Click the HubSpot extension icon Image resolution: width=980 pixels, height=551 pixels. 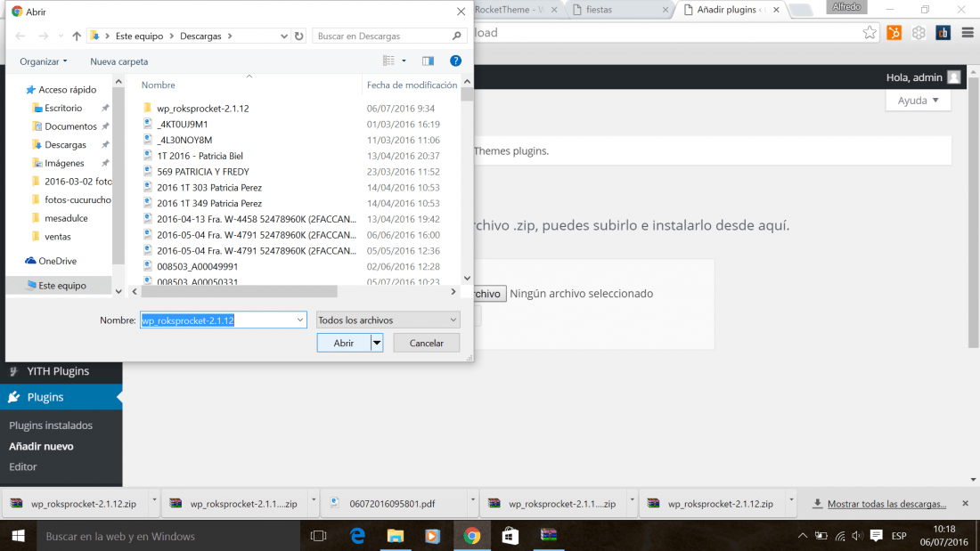[x=894, y=32]
